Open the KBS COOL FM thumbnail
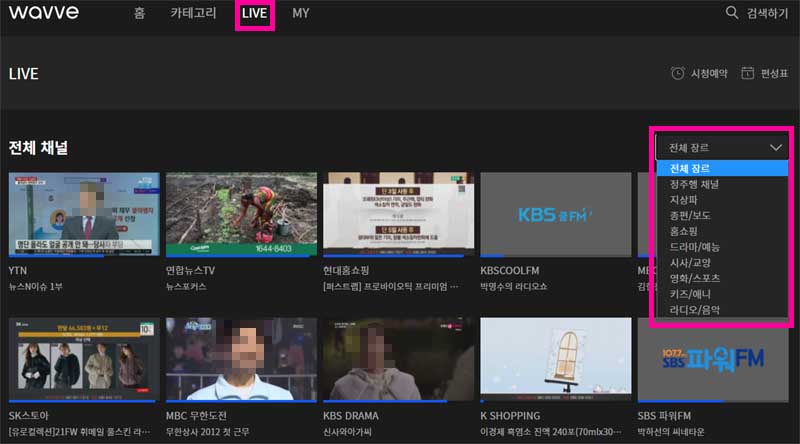 click(x=556, y=213)
